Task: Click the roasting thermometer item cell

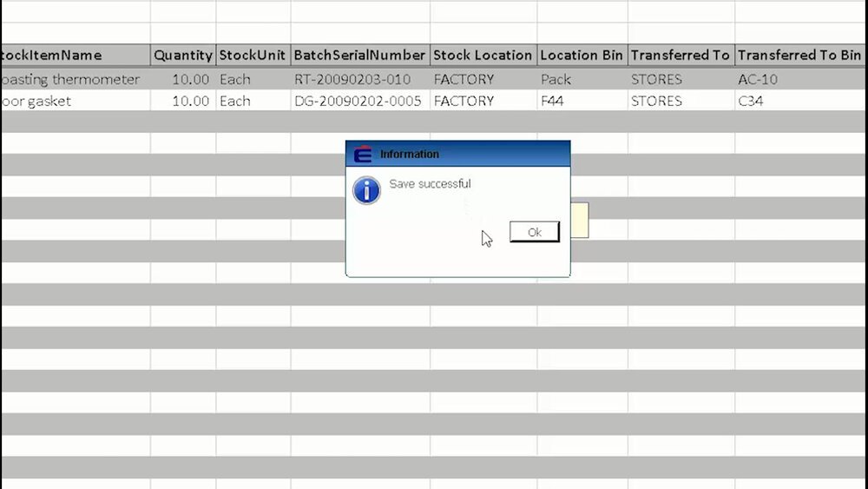Action: click(x=76, y=79)
